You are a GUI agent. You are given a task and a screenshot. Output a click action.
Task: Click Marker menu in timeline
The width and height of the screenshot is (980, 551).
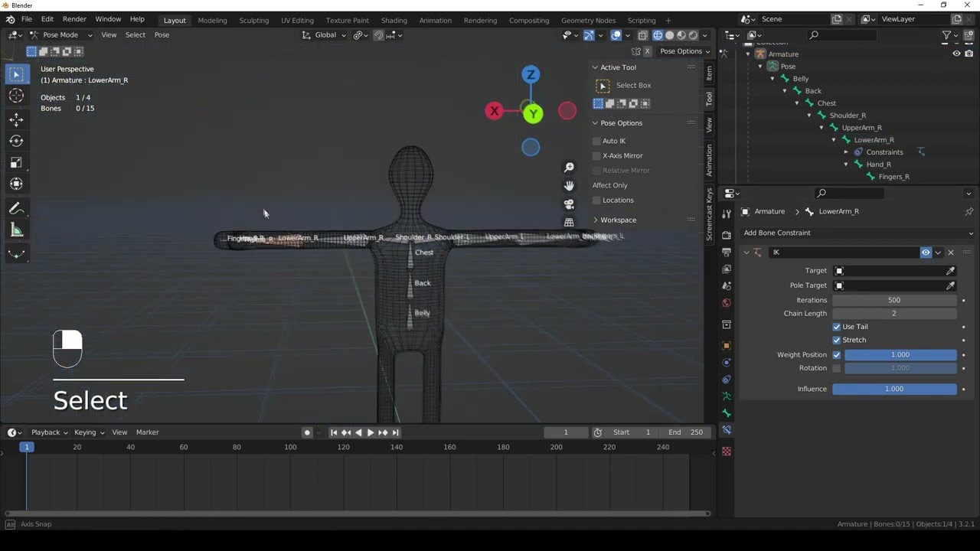[148, 432]
